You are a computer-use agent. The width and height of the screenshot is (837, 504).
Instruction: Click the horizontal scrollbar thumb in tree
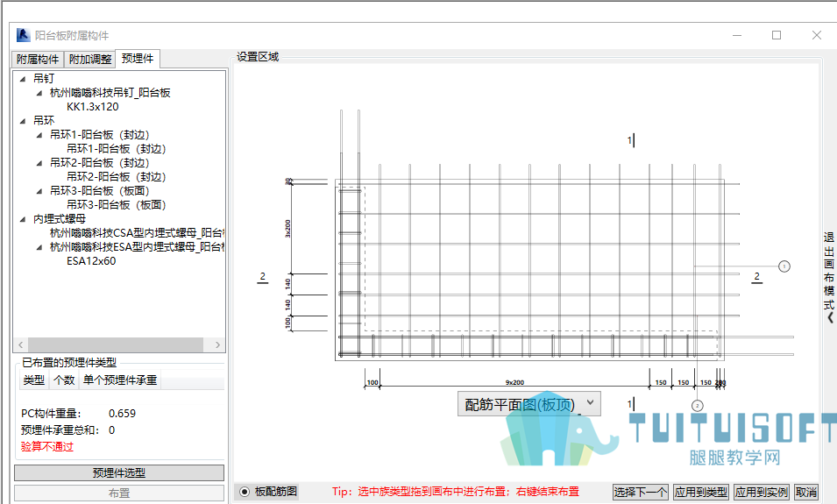click(x=116, y=344)
